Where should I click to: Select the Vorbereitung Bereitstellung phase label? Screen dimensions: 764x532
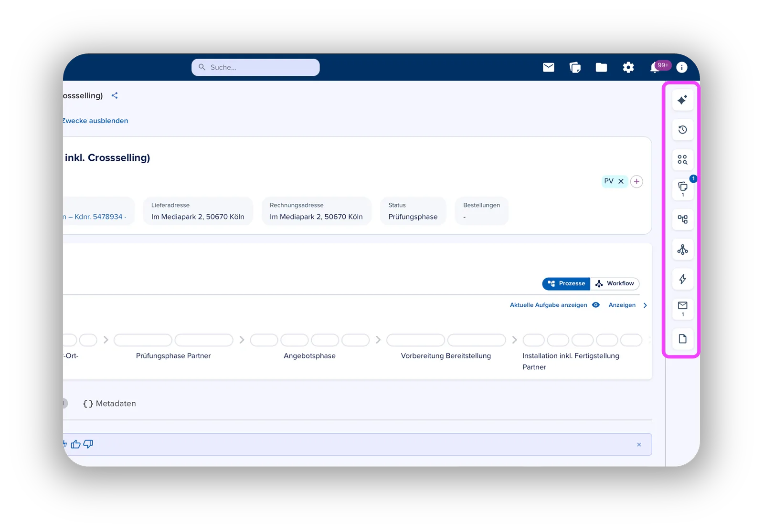(446, 356)
